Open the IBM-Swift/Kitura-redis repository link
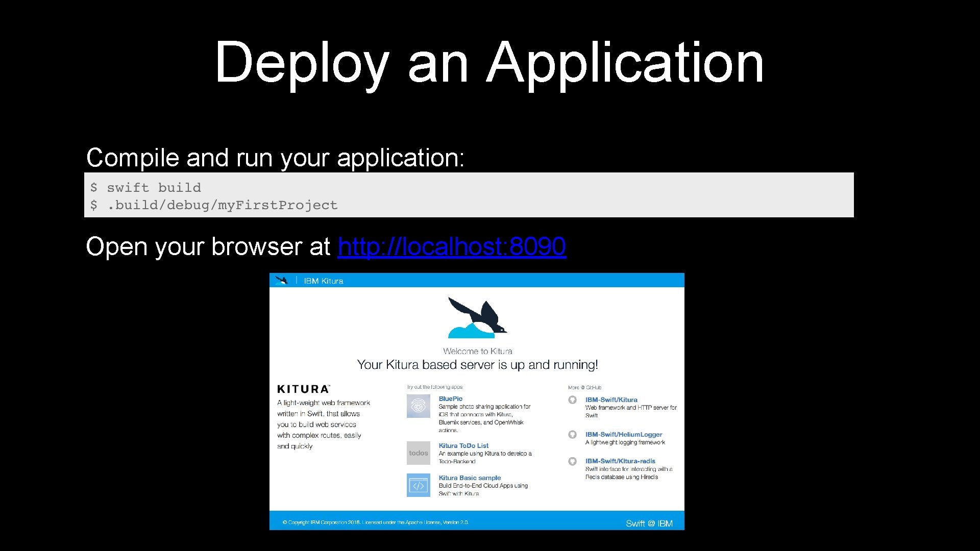Viewport: 980px width, 551px height. [620, 461]
